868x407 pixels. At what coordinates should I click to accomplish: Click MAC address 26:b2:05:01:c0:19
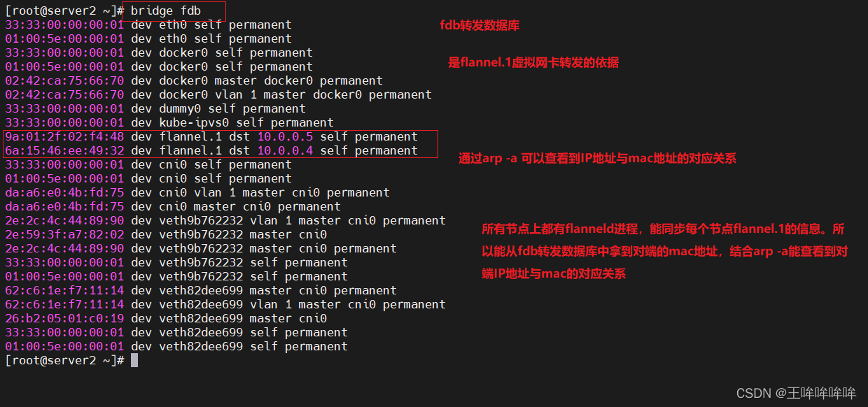point(64,318)
